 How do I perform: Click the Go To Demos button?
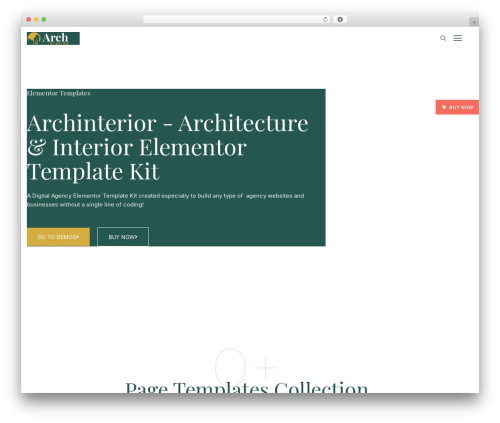click(58, 237)
